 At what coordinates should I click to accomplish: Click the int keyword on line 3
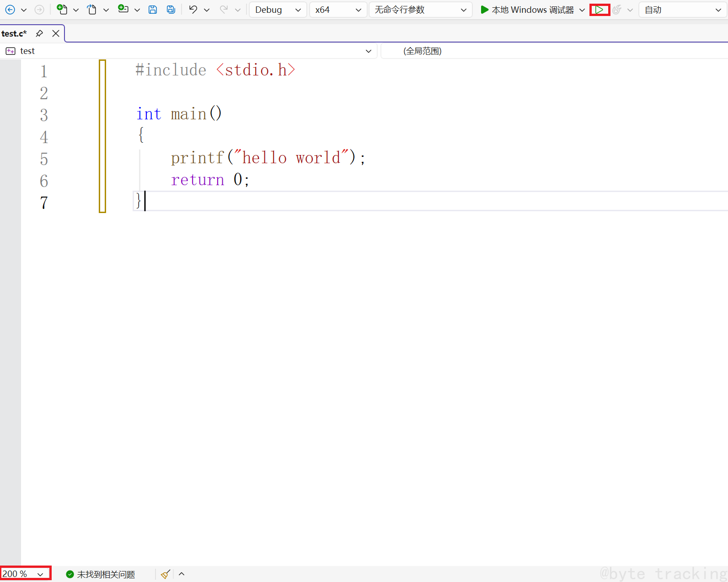pyautogui.click(x=149, y=114)
